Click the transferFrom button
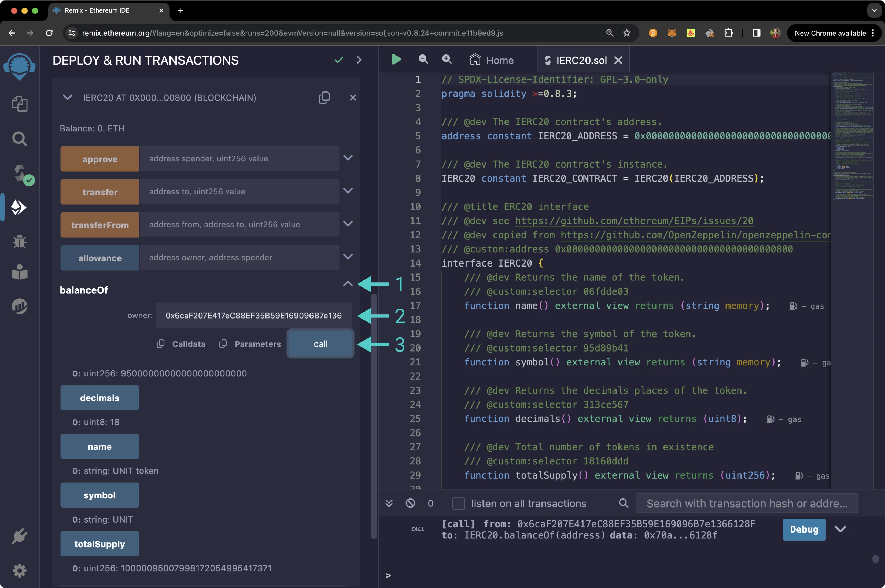The image size is (885, 588). (100, 225)
